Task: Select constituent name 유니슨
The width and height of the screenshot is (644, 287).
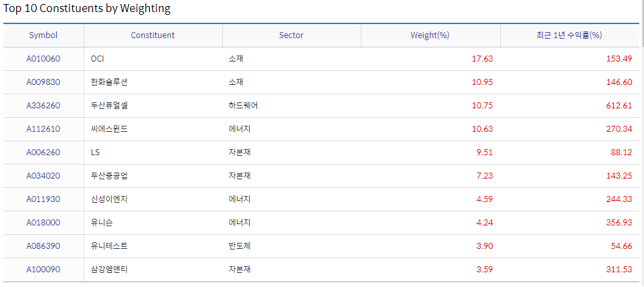Action: click(102, 223)
